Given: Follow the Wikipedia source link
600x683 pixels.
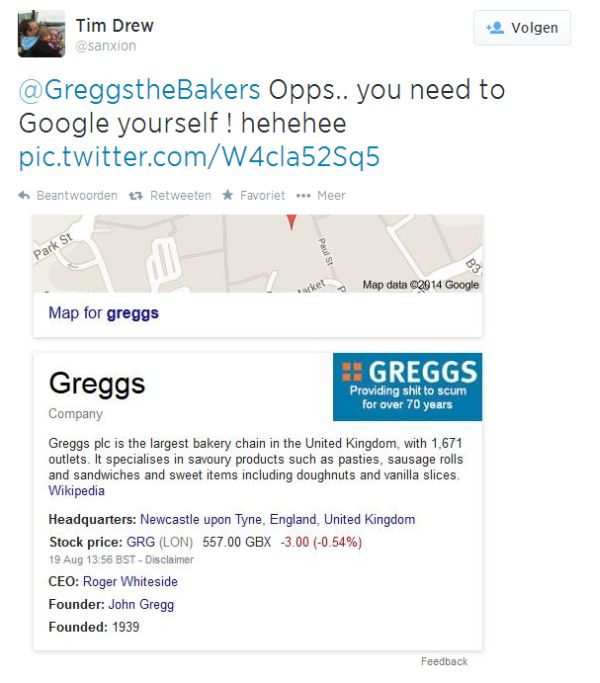Looking at the screenshot, I should pos(76,490).
